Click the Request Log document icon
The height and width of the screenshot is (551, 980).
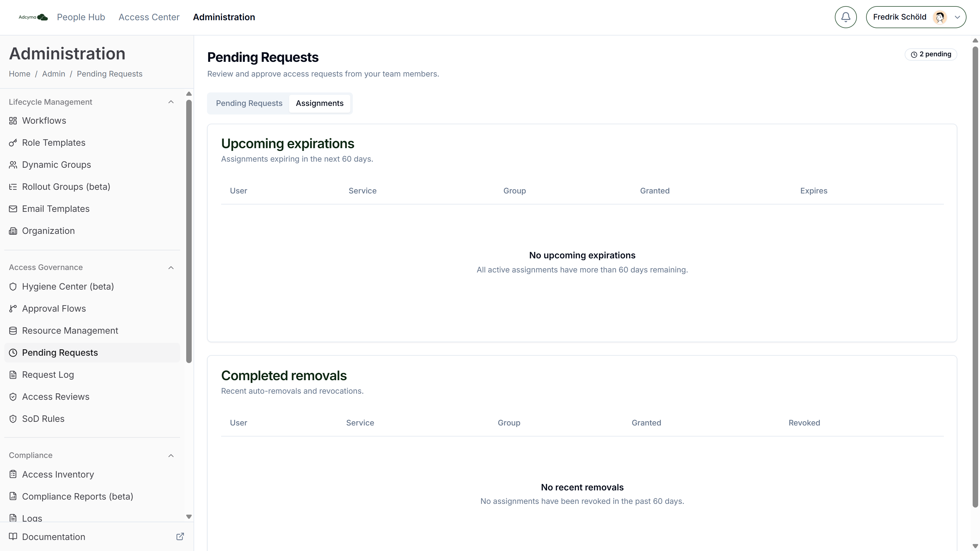tap(13, 375)
